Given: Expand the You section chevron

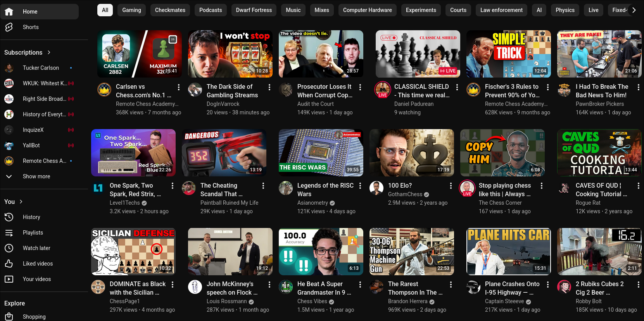Looking at the screenshot, I should coord(21,202).
